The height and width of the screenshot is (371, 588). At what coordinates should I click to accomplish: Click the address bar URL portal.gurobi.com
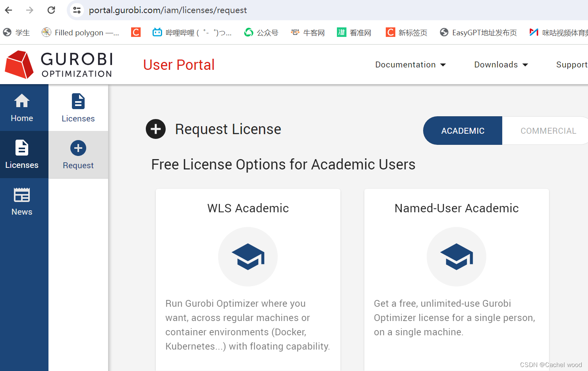click(x=168, y=10)
